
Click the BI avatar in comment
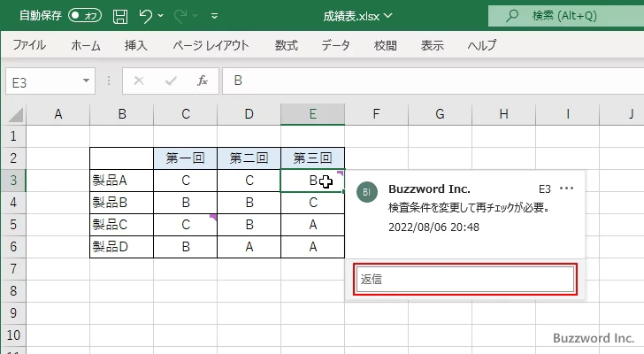point(367,192)
